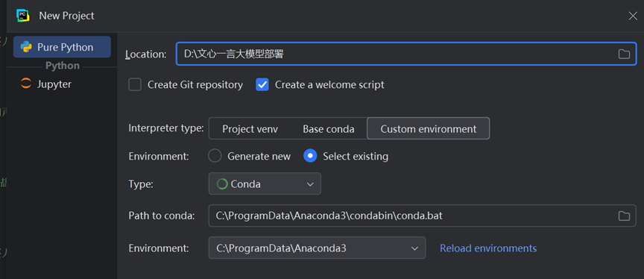Switch interpreter type to Project venv

[250, 129]
